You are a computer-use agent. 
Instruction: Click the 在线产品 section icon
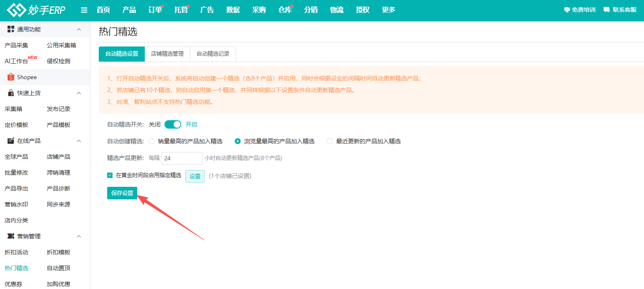(10, 140)
